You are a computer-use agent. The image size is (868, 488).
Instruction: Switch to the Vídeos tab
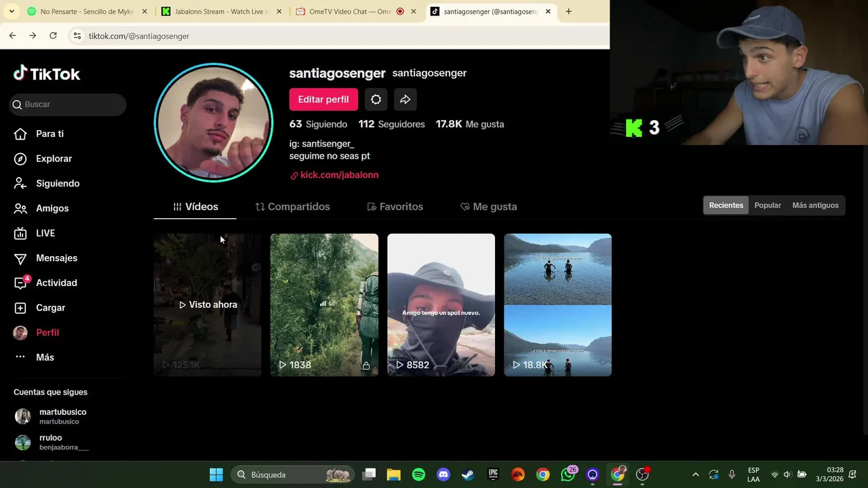pos(195,207)
